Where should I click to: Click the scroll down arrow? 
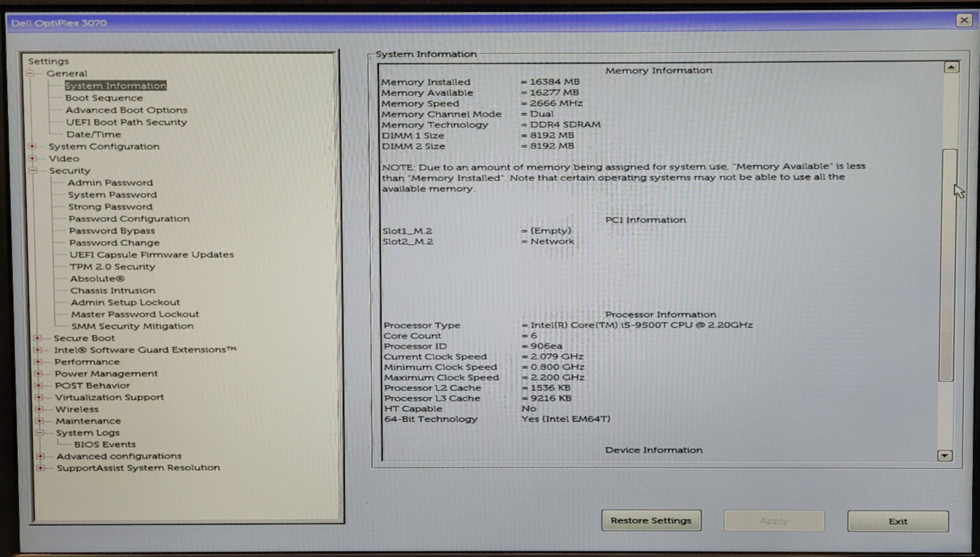pos(945,455)
